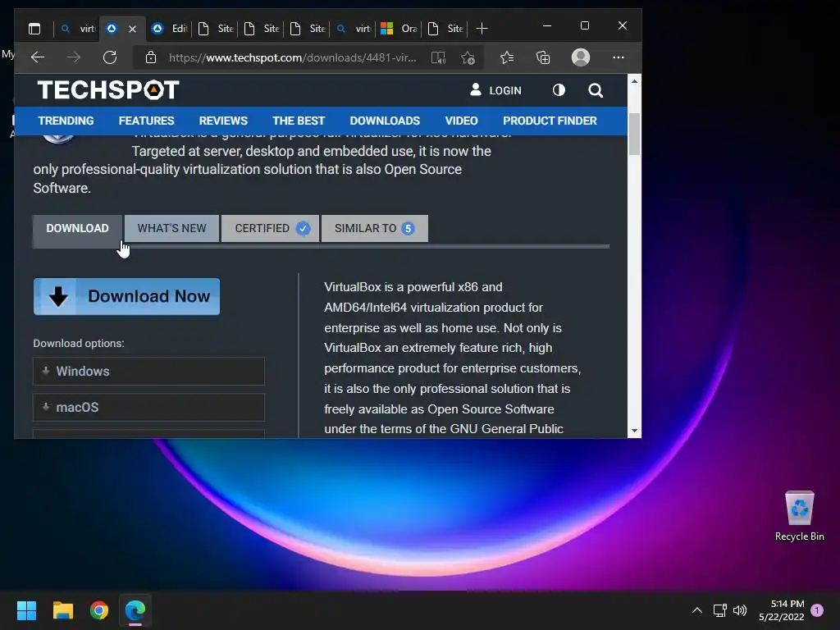This screenshot has height=630, width=840.
Task: Open the DOWNLOADS menu
Action: [x=385, y=121]
